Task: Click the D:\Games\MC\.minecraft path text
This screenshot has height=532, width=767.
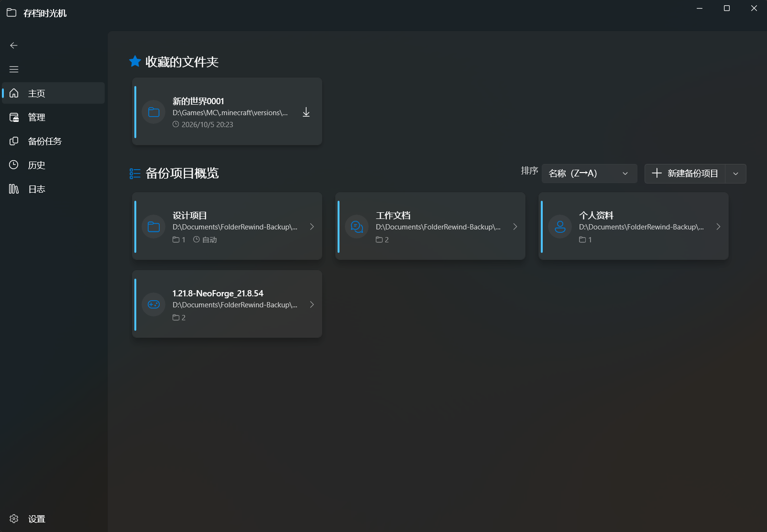Action: tap(230, 113)
